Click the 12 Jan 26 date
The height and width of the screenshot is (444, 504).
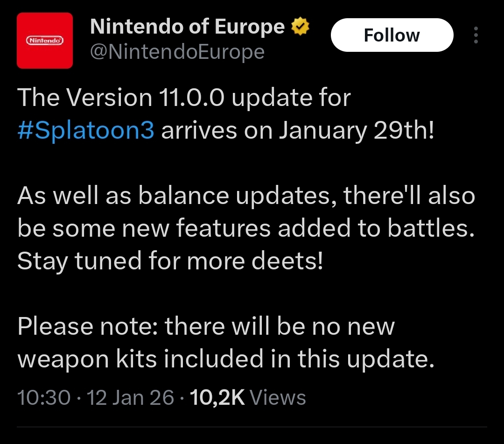coord(130,398)
